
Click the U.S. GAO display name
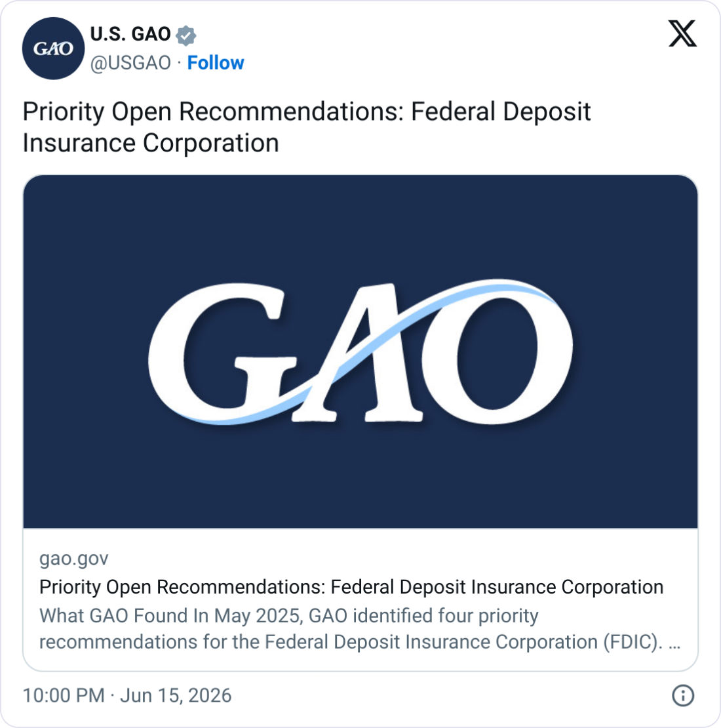pos(131,34)
